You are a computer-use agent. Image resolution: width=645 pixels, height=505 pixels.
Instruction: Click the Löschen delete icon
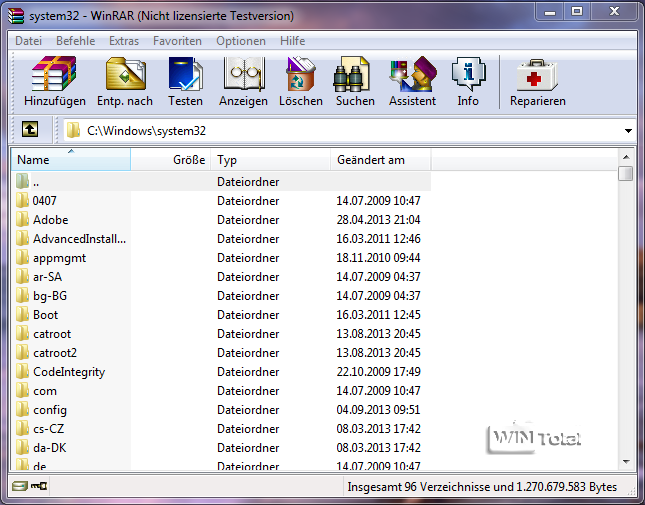pos(301,74)
